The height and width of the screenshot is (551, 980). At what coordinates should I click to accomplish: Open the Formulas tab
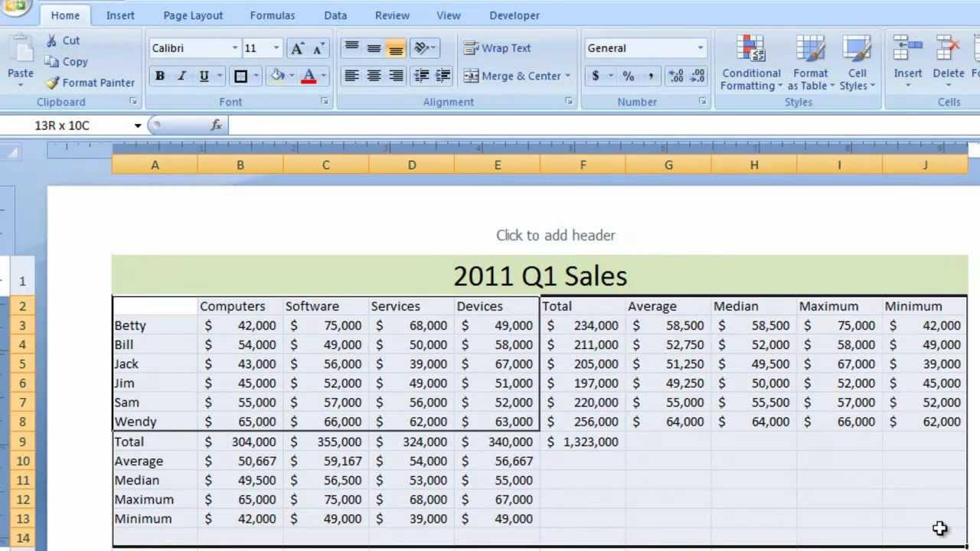pyautogui.click(x=272, y=15)
